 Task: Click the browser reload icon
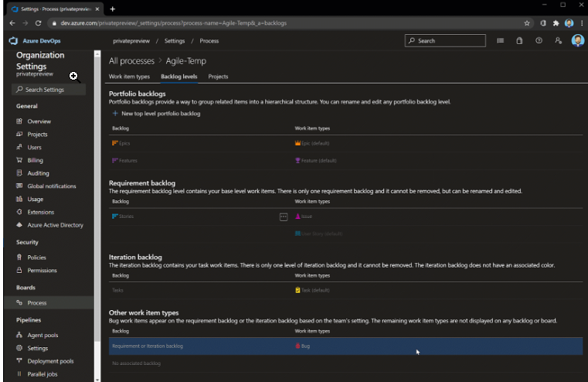(x=38, y=23)
